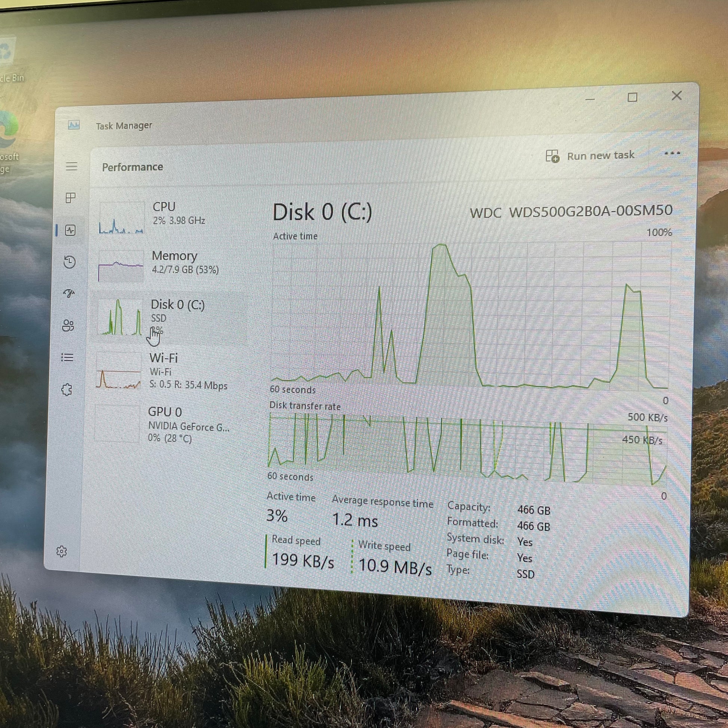Click the Type SSD value

pos(526,574)
